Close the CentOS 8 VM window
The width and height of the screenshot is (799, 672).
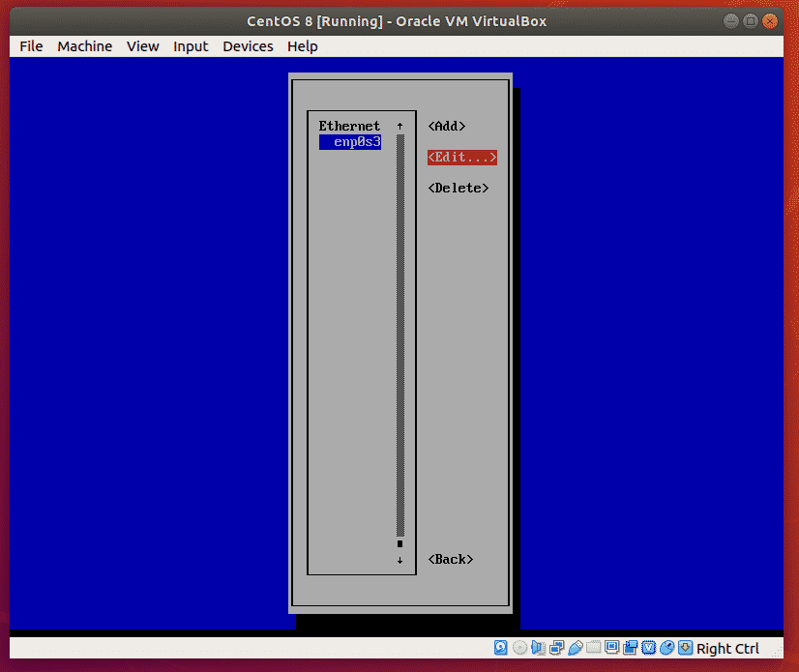point(770,21)
